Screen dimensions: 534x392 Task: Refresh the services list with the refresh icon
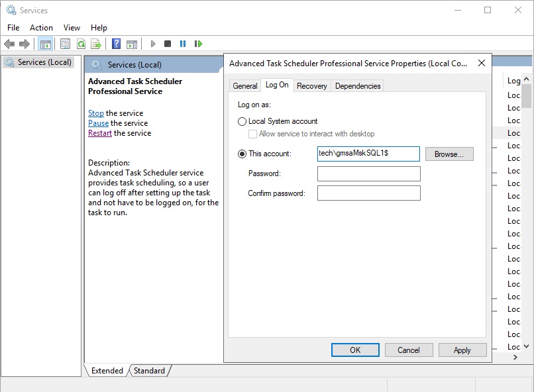81,44
